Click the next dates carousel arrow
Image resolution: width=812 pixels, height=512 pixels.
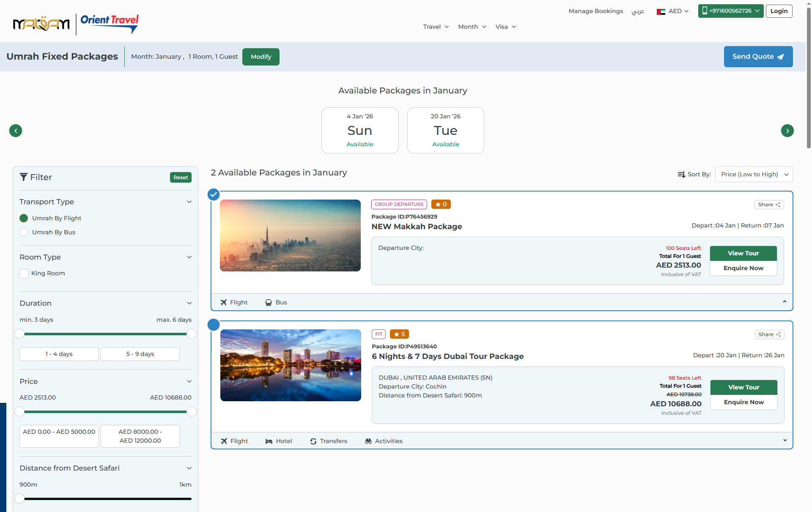pos(787,131)
